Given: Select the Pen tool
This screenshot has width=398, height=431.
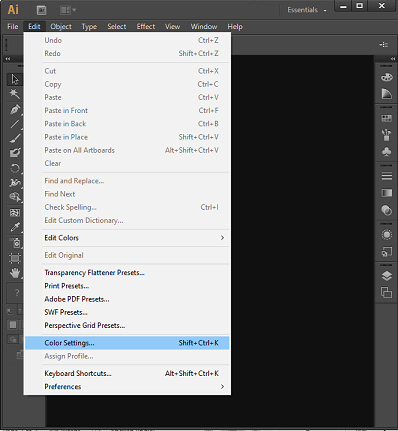Looking at the screenshot, I should 15,109.
